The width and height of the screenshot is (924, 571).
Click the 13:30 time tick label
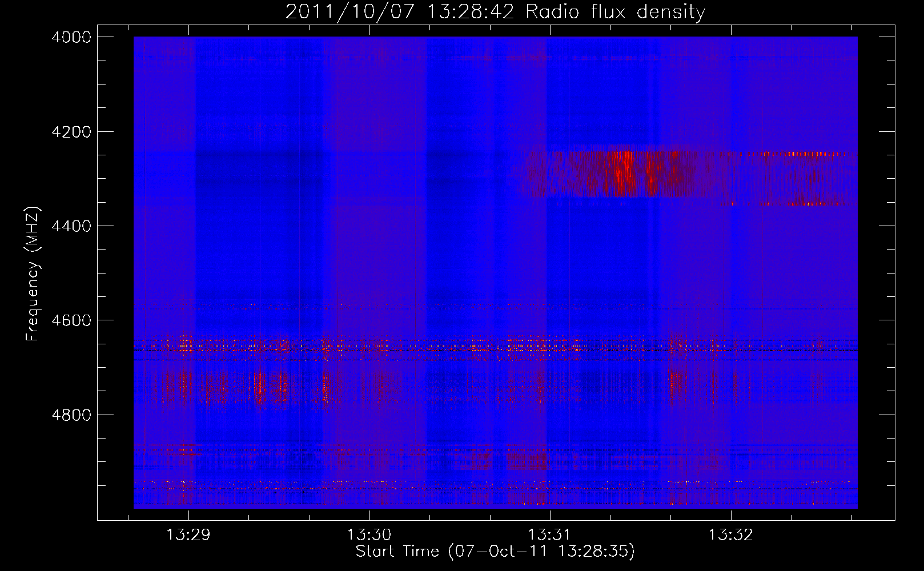(369, 534)
